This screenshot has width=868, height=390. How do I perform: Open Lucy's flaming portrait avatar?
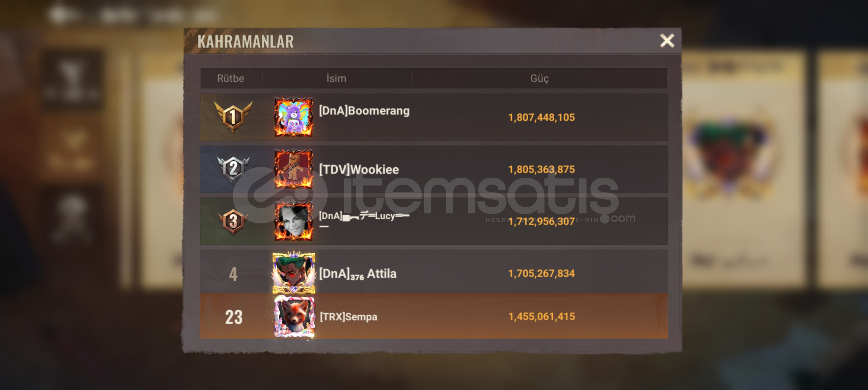pos(294,221)
